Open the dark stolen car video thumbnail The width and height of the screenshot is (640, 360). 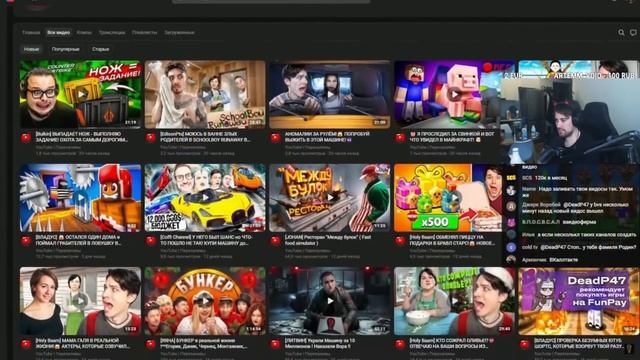330,301
